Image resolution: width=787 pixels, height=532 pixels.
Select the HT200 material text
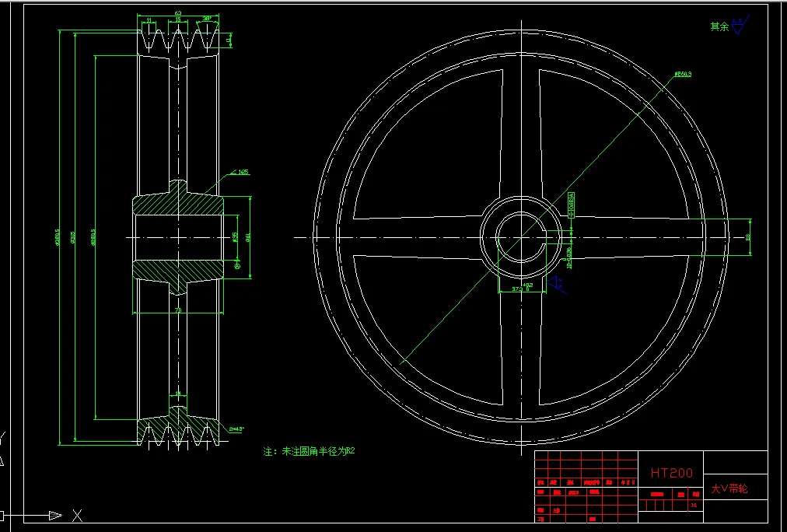671,473
